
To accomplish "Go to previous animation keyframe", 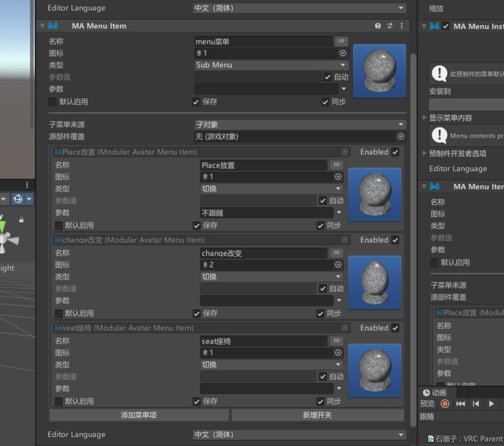I will 476,404.
